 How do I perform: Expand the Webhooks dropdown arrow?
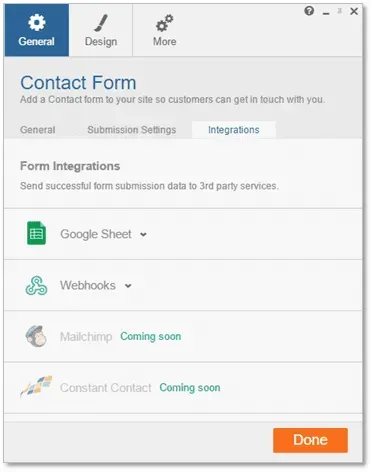128,286
